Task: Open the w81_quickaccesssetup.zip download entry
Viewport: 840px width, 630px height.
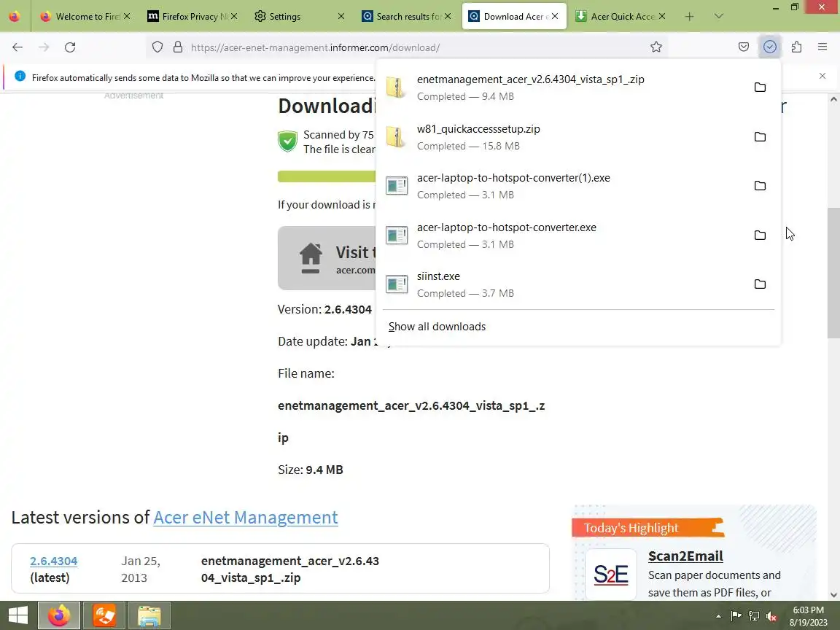Action: point(562,136)
